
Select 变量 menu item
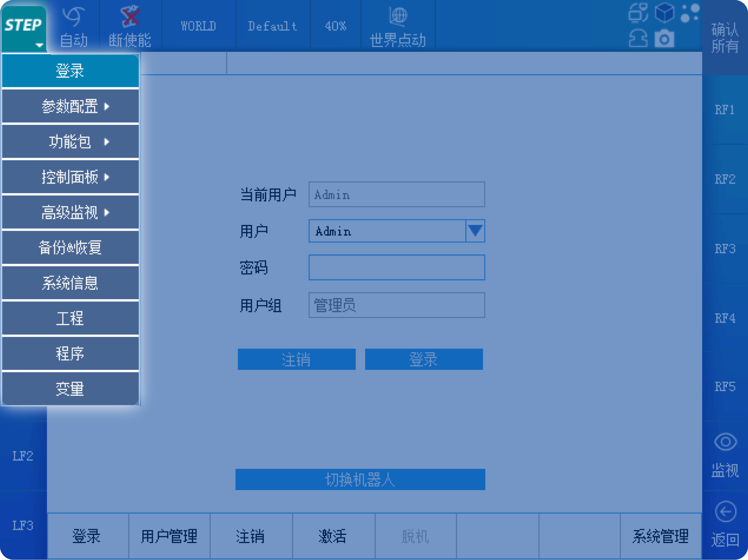[70, 389]
